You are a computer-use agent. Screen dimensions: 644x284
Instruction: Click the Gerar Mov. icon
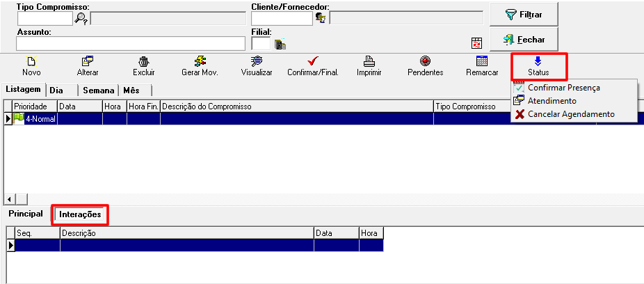200,61
